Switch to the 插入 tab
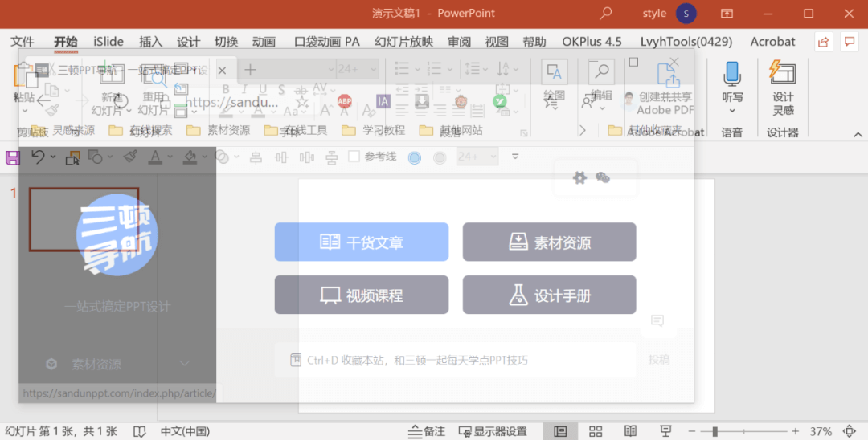 (x=150, y=42)
